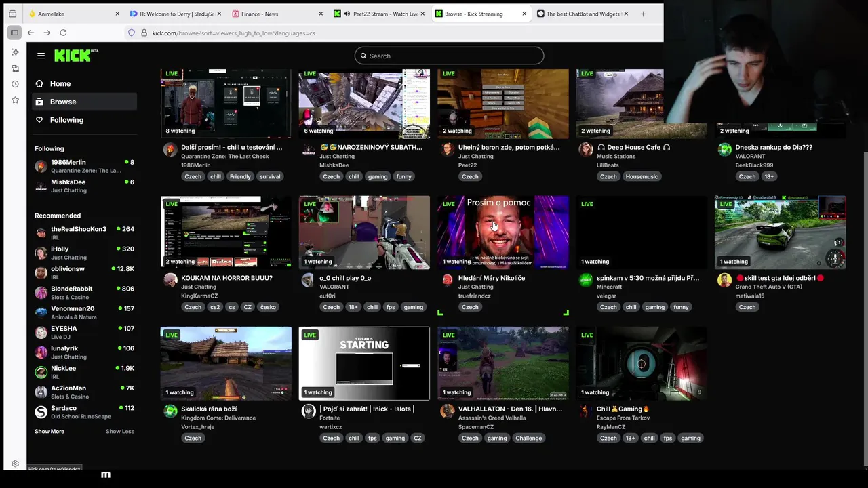Open a new browser tab with plus
The height and width of the screenshot is (488, 868).
pyautogui.click(x=643, y=14)
